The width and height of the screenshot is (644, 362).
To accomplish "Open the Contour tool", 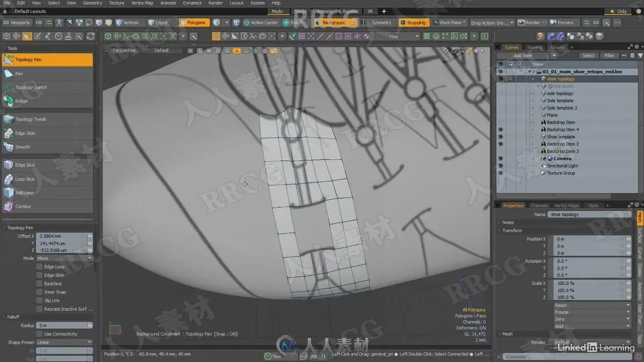I will (47, 207).
